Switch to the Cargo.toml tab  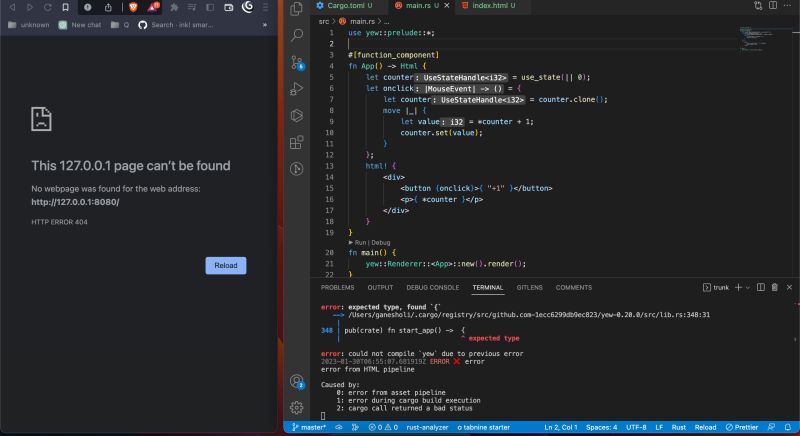pyautogui.click(x=344, y=6)
